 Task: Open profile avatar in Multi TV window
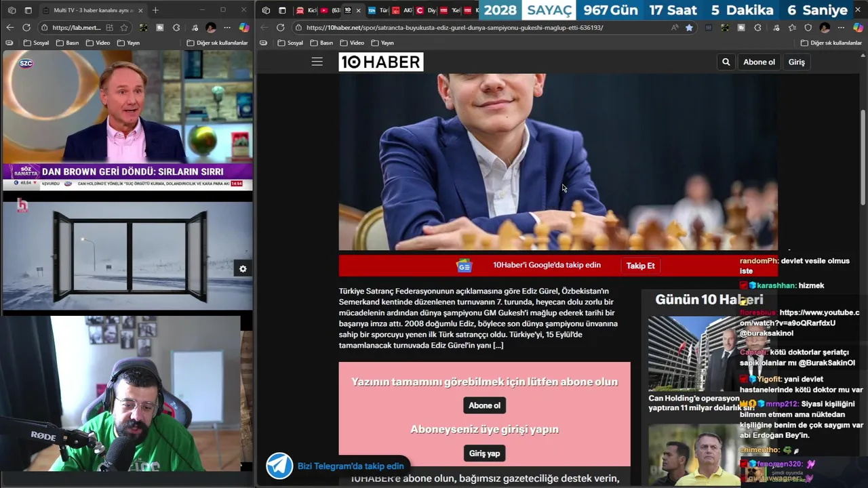tap(211, 27)
